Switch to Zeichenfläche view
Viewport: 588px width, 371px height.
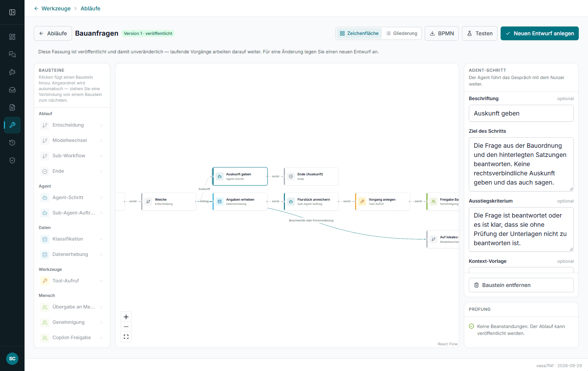[x=359, y=33]
